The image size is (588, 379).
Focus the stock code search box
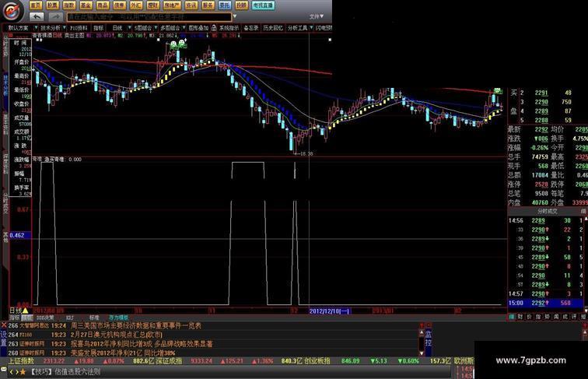point(149,17)
